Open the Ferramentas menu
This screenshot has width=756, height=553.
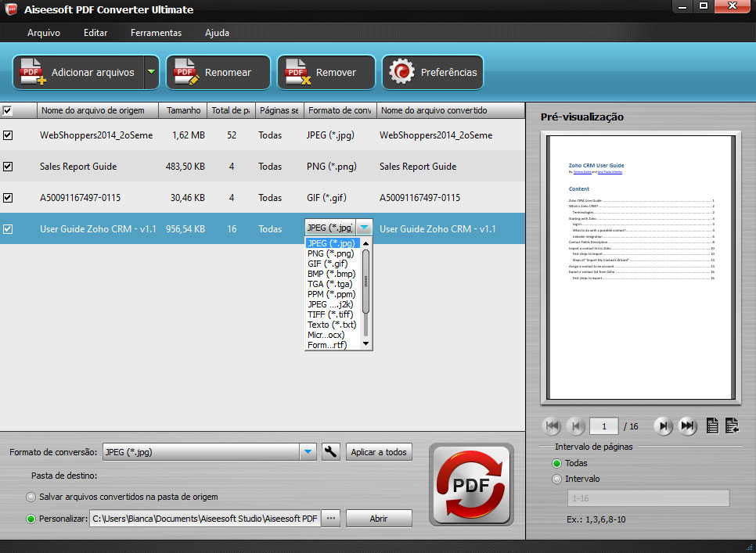[156, 33]
